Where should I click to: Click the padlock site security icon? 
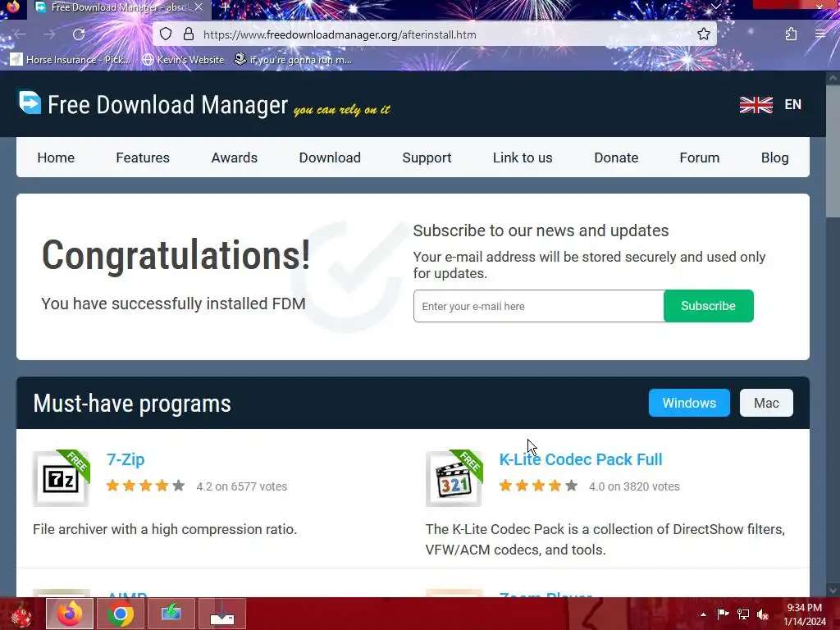189,34
